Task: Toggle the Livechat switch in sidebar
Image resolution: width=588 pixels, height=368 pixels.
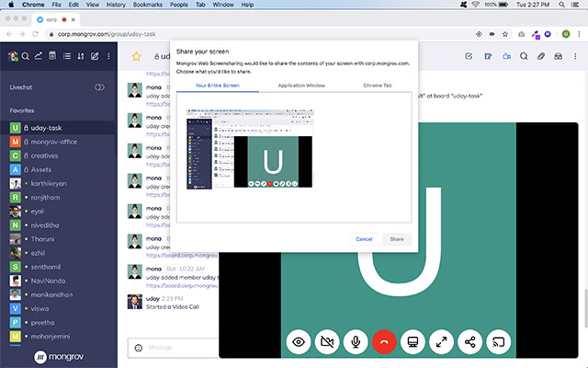Action: click(x=99, y=87)
